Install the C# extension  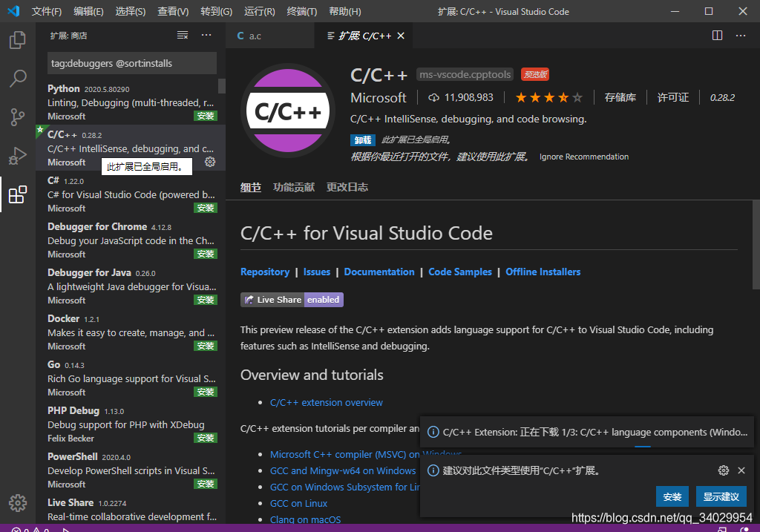point(206,208)
